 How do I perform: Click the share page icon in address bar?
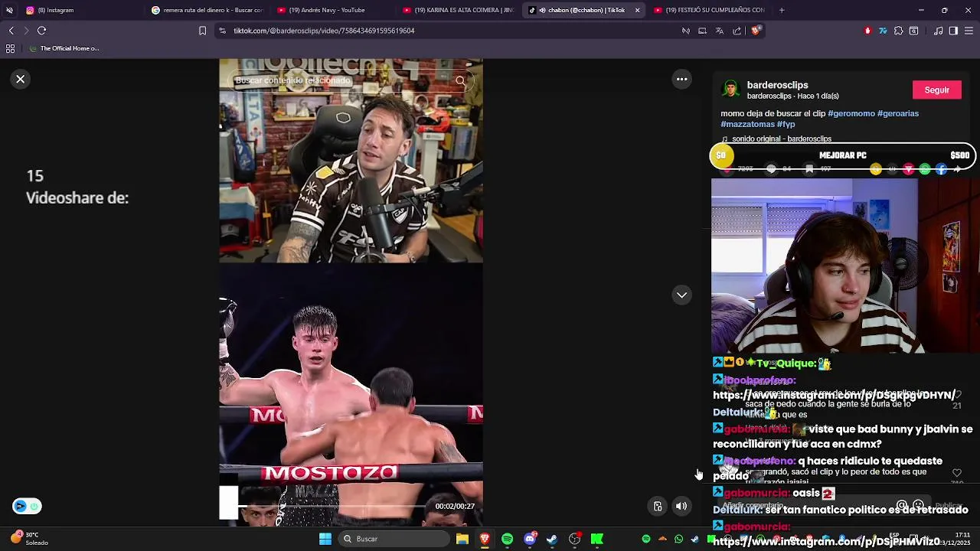pos(737,31)
